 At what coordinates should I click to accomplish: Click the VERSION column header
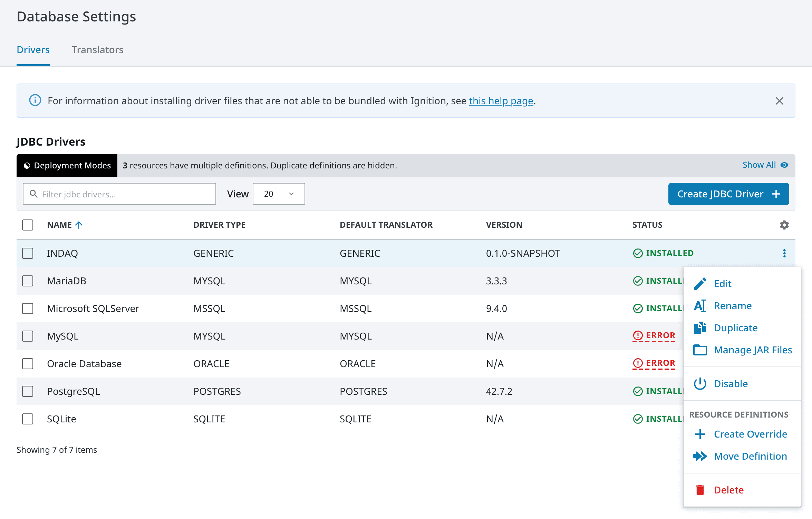[x=504, y=225]
